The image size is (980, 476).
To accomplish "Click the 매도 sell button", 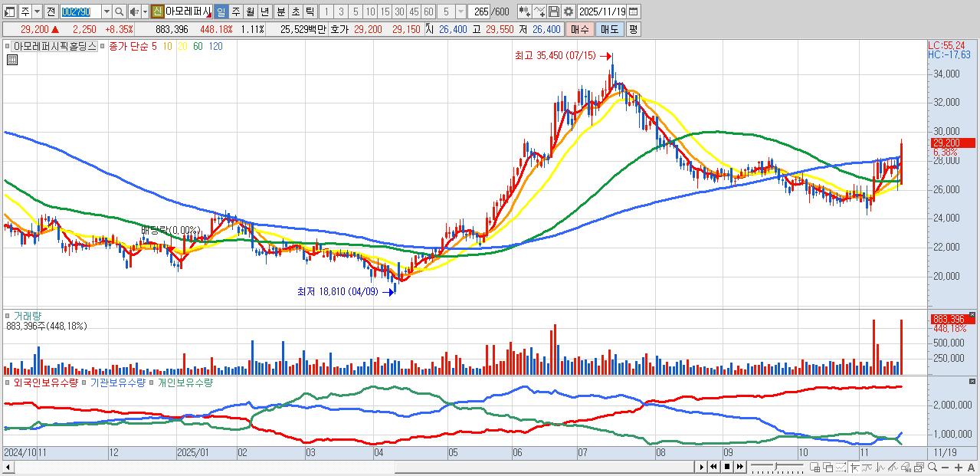I will coord(609,29).
